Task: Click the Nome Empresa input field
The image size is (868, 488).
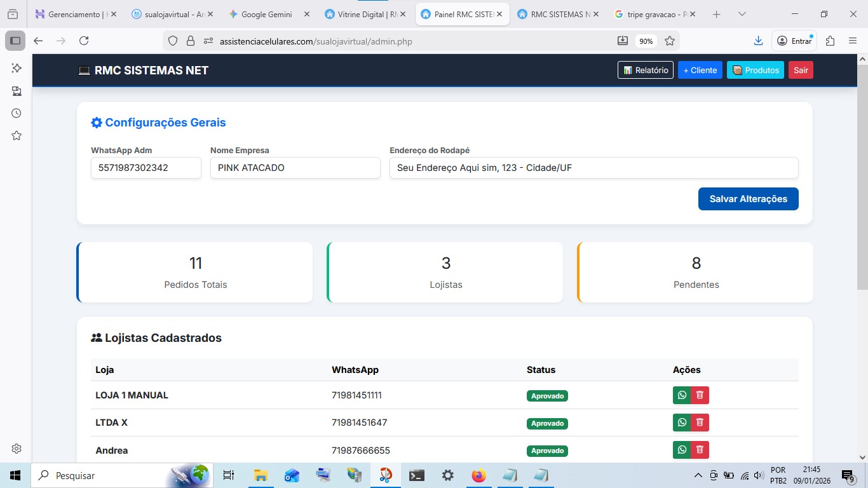Action: pyautogui.click(x=295, y=168)
